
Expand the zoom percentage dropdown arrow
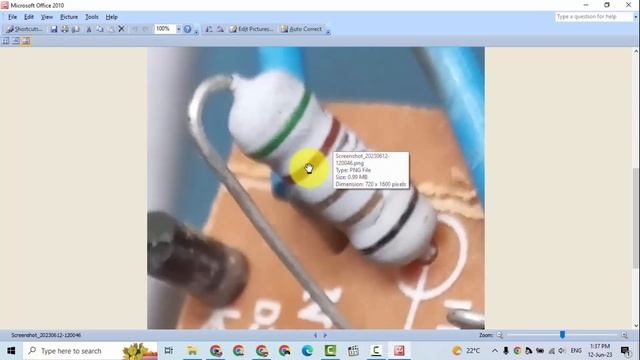pos(178,29)
